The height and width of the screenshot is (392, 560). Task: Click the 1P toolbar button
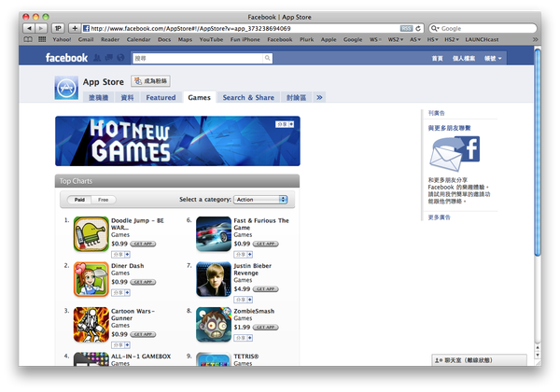point(58,28)
